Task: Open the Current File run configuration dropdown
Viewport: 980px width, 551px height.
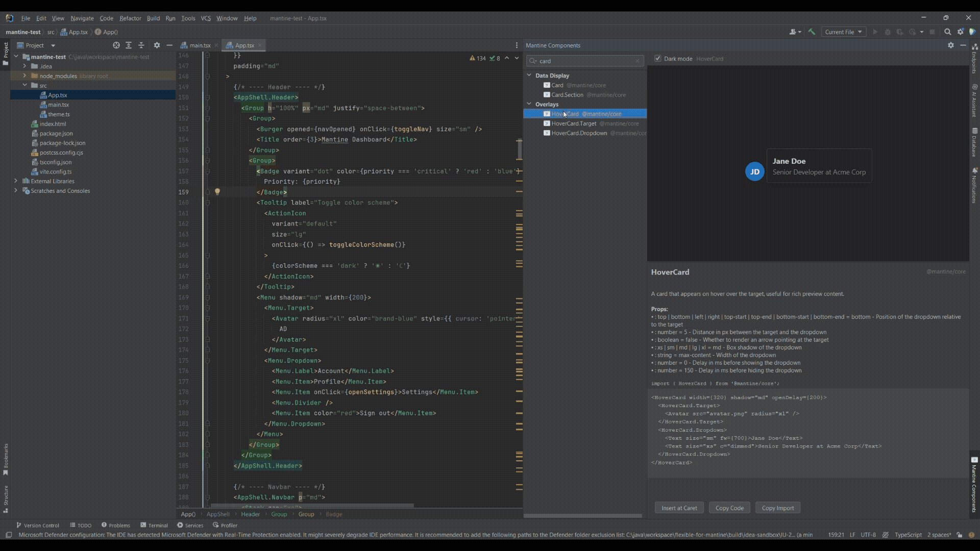Action: 843,32
